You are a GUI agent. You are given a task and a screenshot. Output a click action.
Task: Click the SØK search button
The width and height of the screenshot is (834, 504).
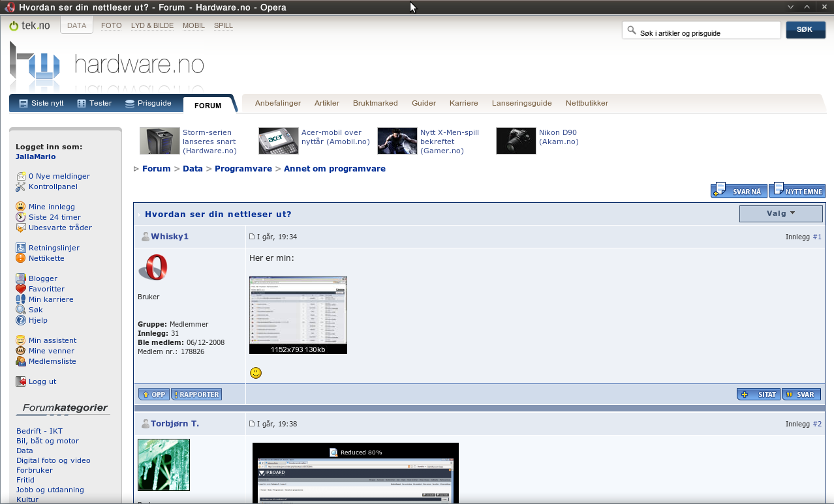(x=806, y=30)
